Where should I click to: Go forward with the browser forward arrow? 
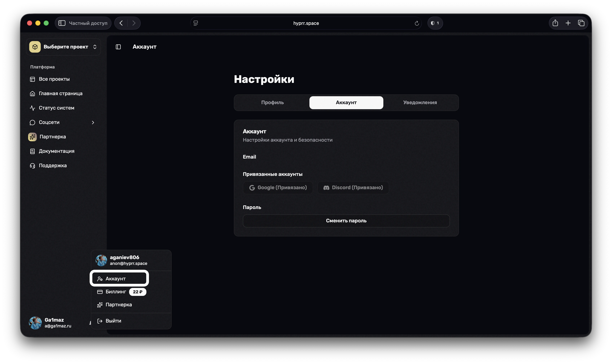(x=134, y=23)
